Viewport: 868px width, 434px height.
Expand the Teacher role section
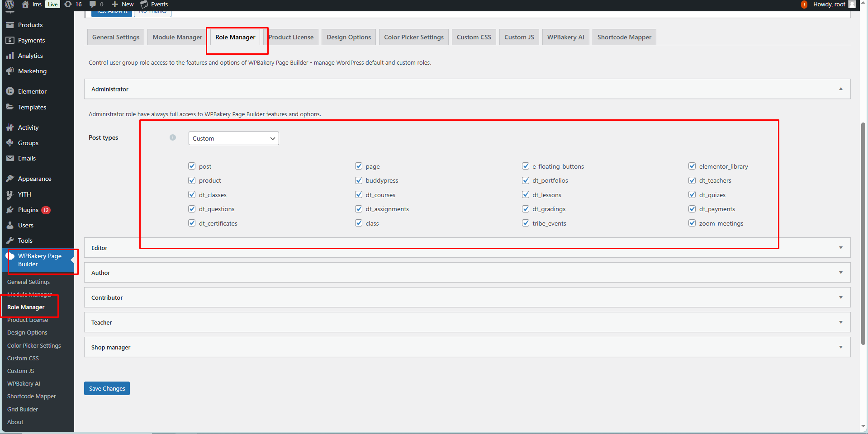[x=467, y=322]
